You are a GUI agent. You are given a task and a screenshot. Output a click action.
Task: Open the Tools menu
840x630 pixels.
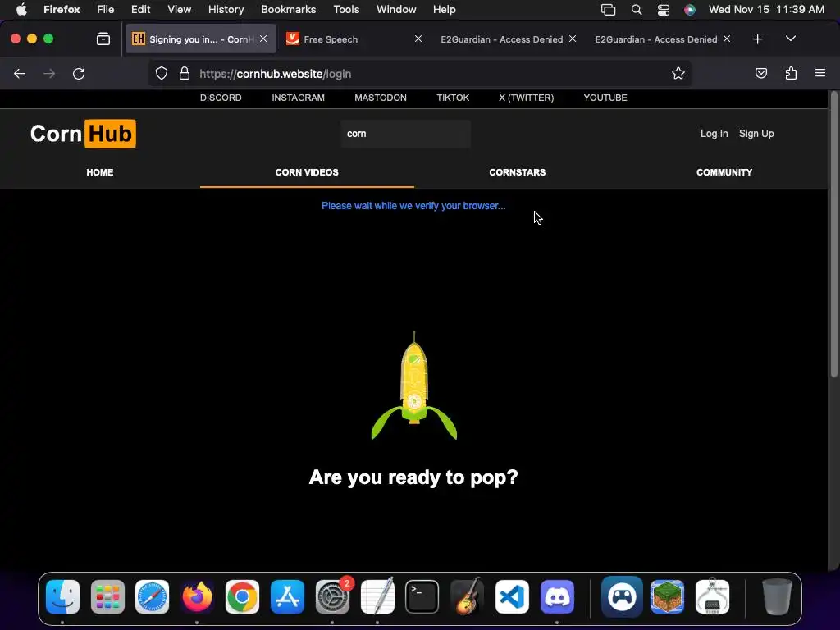[x=346, y=10]
